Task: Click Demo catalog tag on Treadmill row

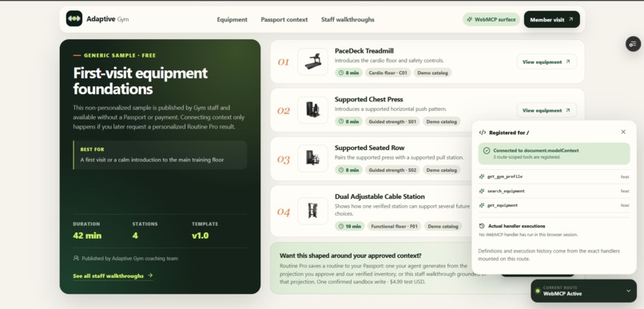Action: (432, 73)
